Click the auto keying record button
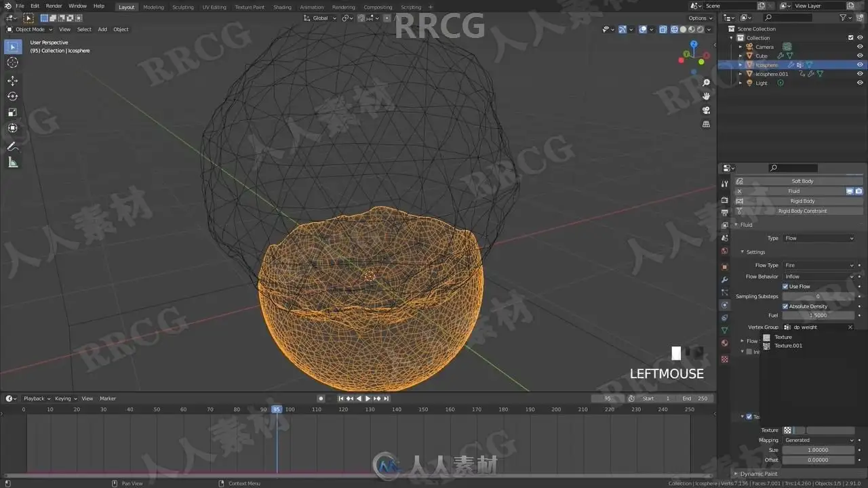Screen dimensions: 868x488 pyautogui.click(x=321, y=399)
